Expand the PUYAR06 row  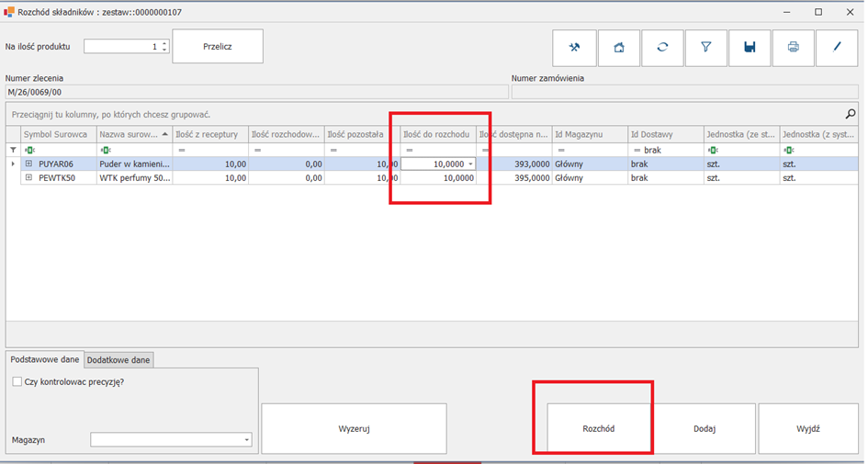29,164
